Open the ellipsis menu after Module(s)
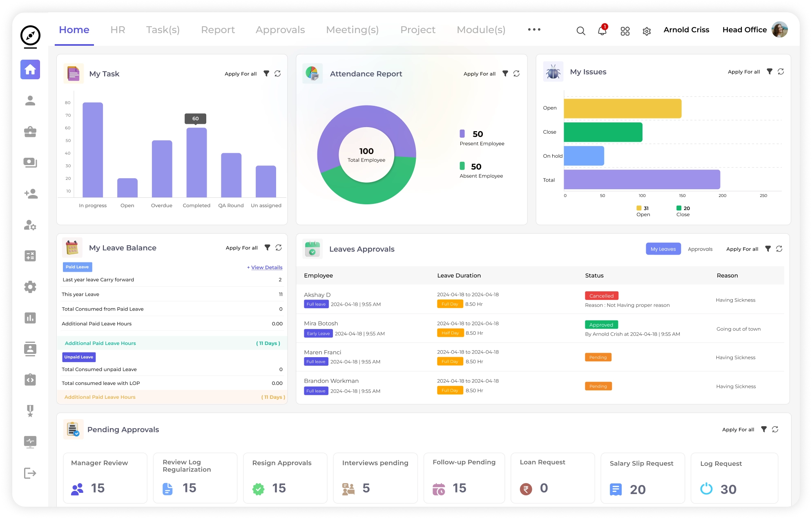This screenshot has width=812, height=519. (x=534, y=29)
